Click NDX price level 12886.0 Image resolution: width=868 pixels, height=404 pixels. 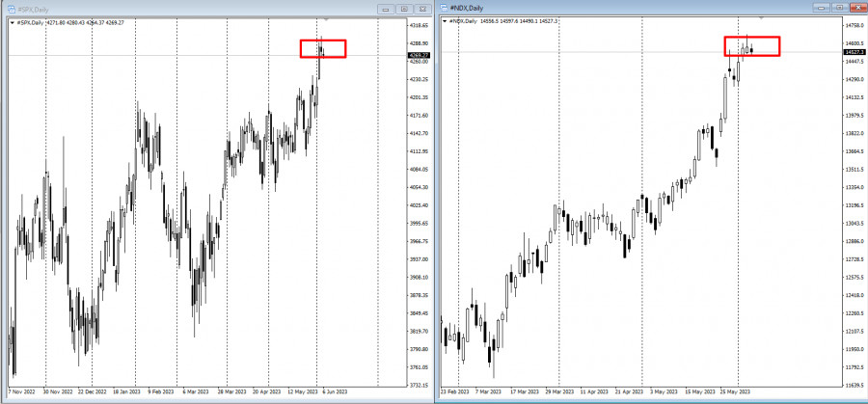[855, 241]
